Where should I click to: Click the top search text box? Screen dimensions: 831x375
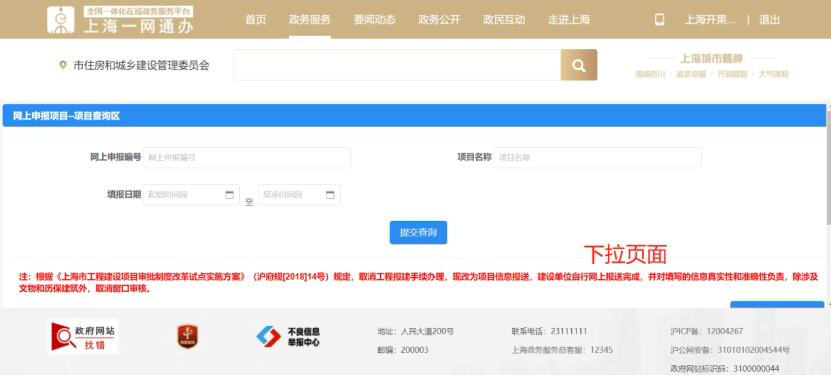[397, 65]
